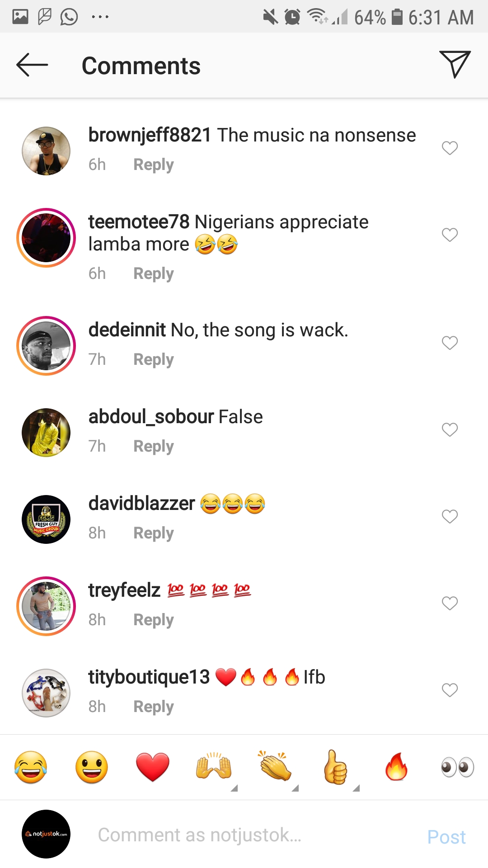488x868 pixels.
Task: Like brownjeff8821's comment with the heart
Action: [x=450, y=148]
